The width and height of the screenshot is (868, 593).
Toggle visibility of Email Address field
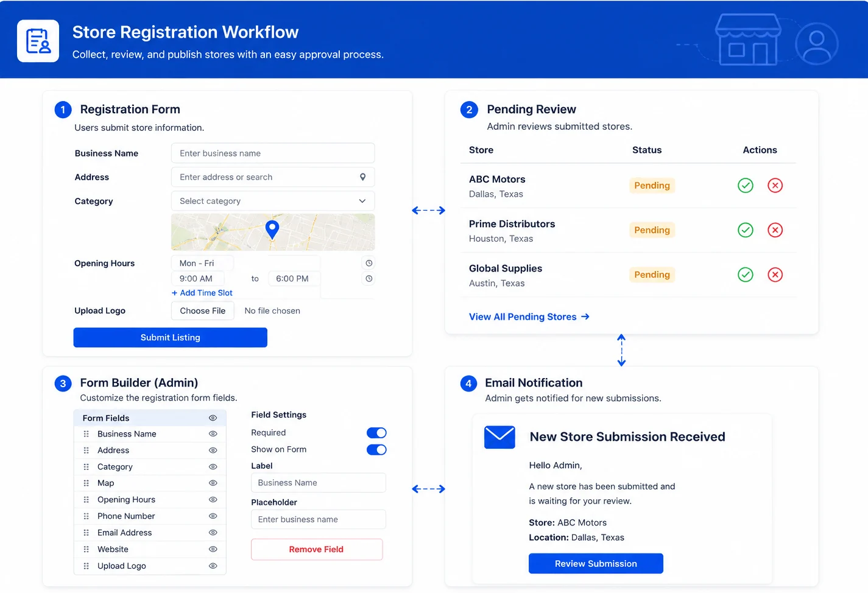[x=213, y=533]
